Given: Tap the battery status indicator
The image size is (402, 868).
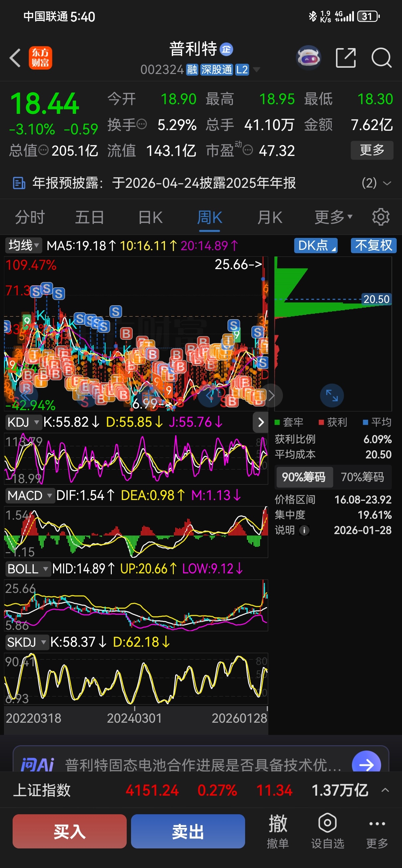Looking at the screenshot, I should tap(369, 16).
